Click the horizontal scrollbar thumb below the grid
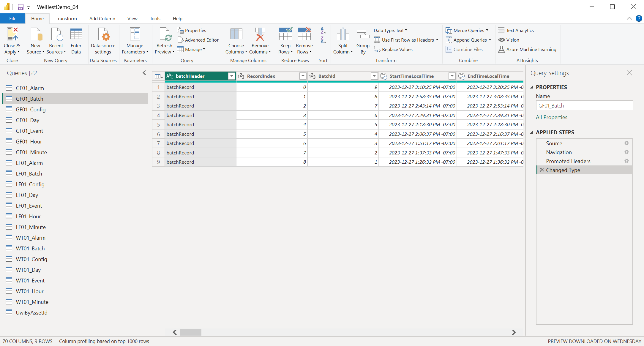 pyautogui.click(x=191, y=332)
